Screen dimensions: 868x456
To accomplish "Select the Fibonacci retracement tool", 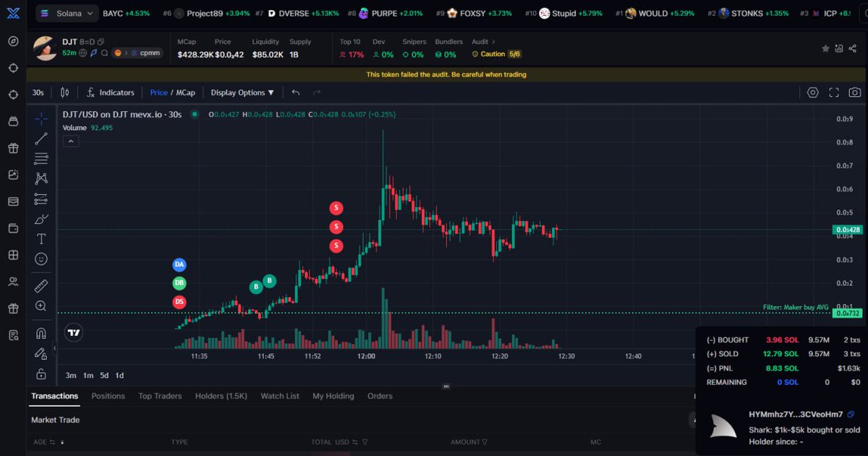I will tap(41, 159).
